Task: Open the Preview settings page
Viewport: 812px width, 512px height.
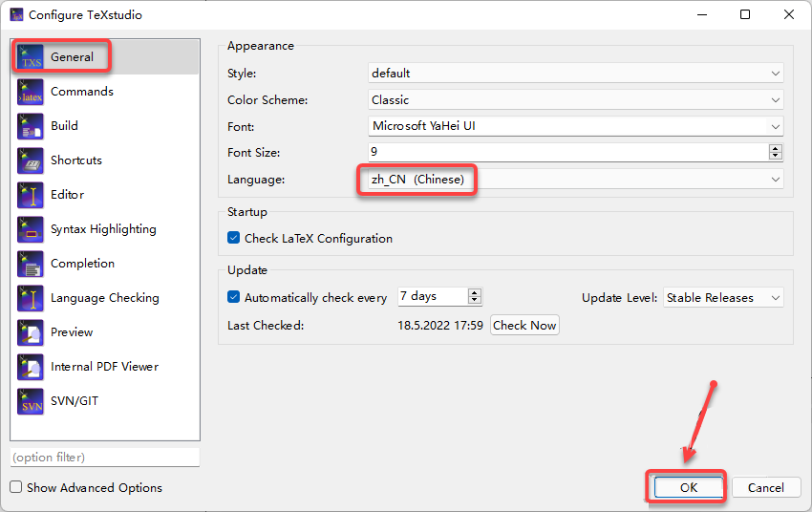Action: (72, 332)
